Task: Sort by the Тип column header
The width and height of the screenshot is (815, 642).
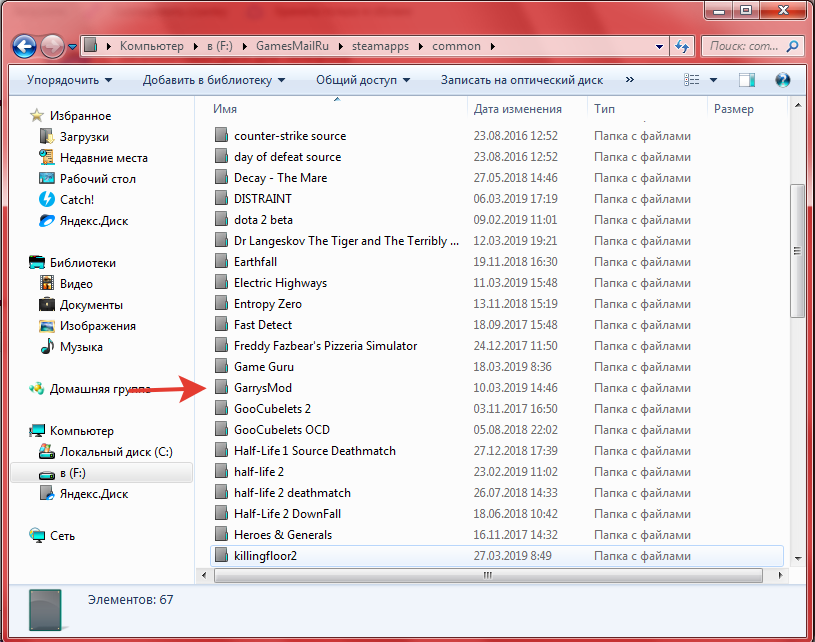Action: pos(604,109)
